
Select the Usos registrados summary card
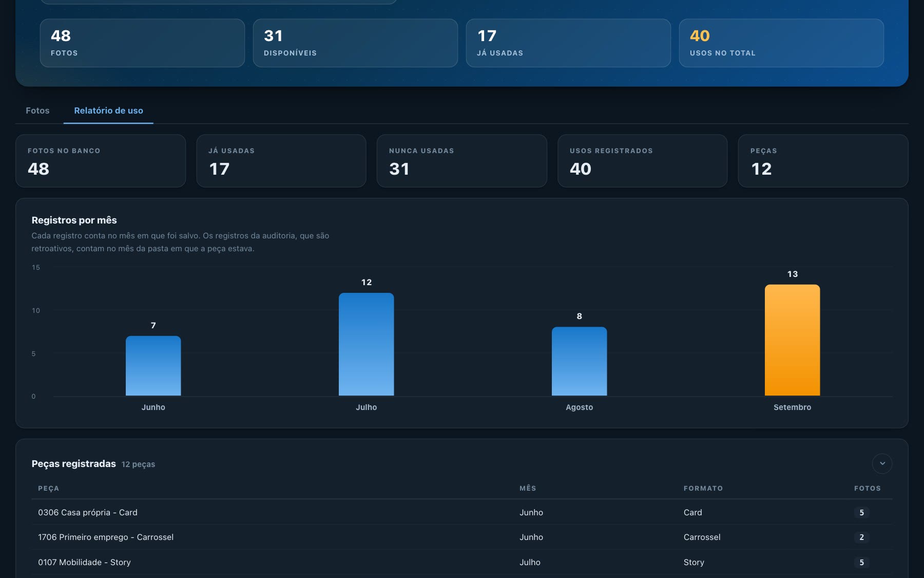(x=642, y=161)
